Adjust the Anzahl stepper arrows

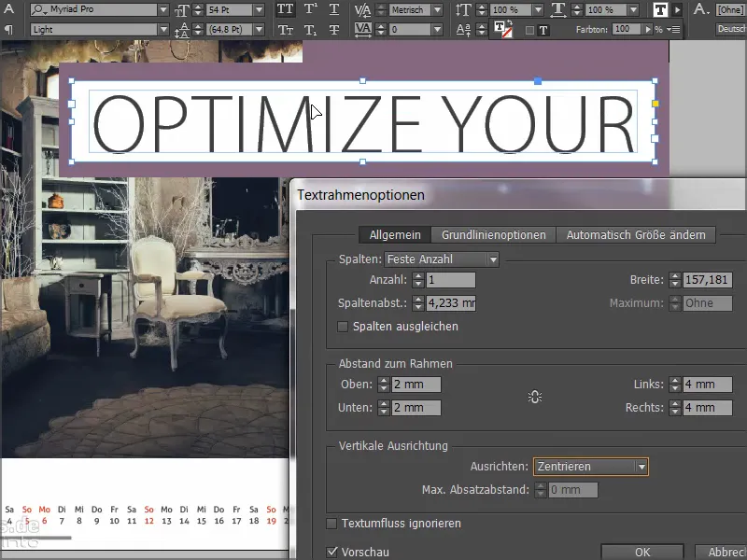click(x=417, y=280)
